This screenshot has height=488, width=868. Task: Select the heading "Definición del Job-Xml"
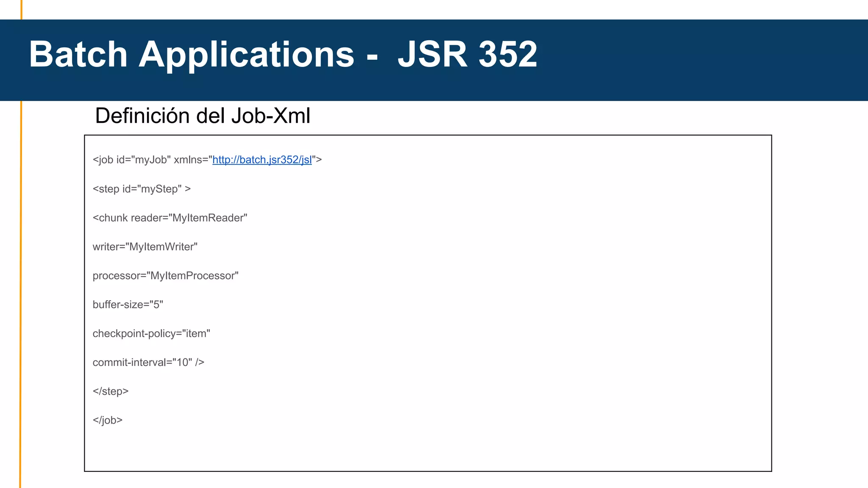[203, 116]
